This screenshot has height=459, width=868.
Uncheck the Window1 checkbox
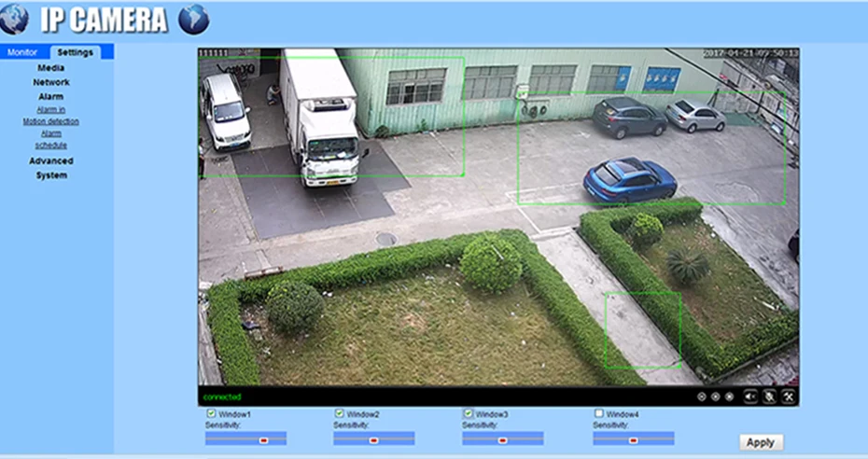coord(211,413)
